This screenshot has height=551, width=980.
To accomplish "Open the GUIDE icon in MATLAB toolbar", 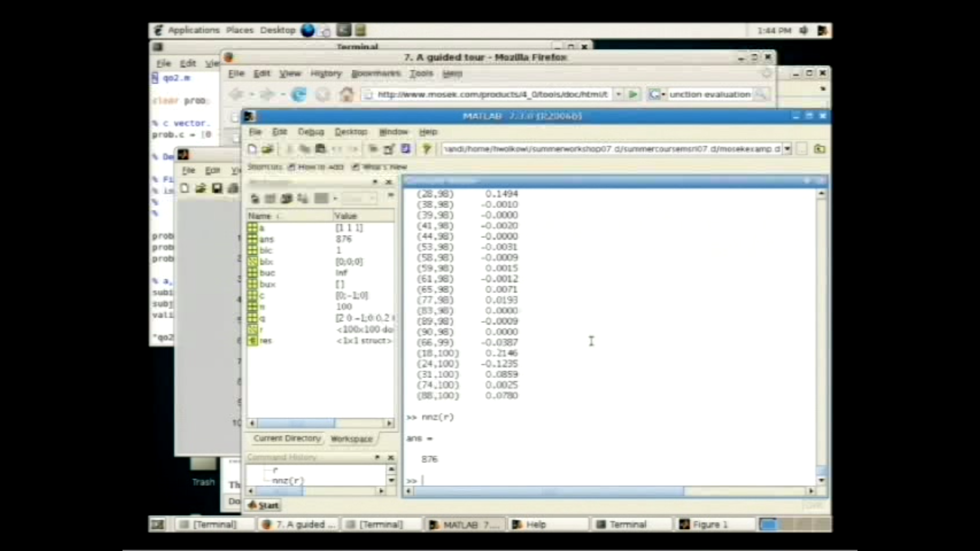I will [x=389, y=149].
